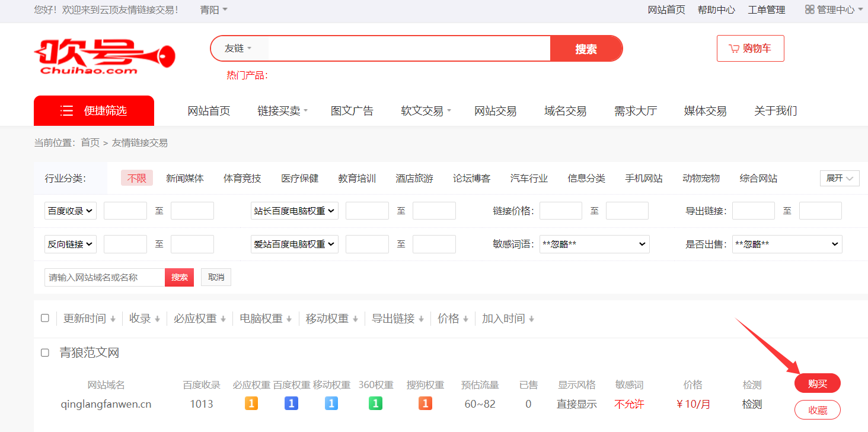Sort by 更新时间 arrow
This screenshot has width=868, height=432.
pos(113,319)
